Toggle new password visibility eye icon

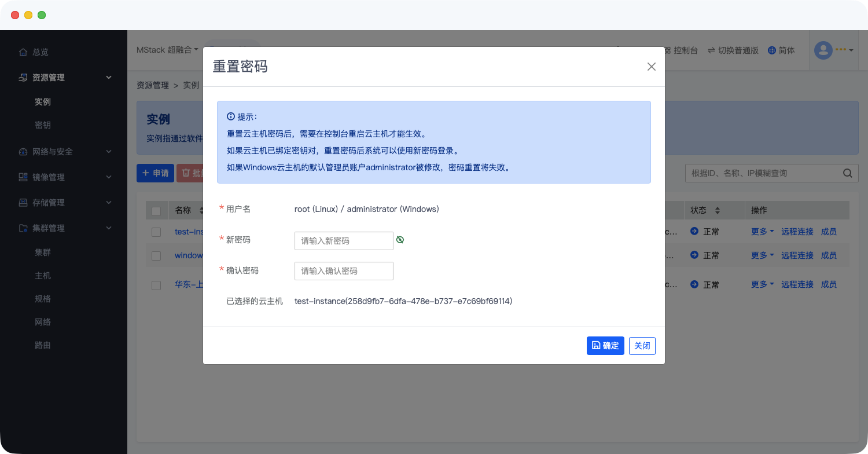pos(400,240)
